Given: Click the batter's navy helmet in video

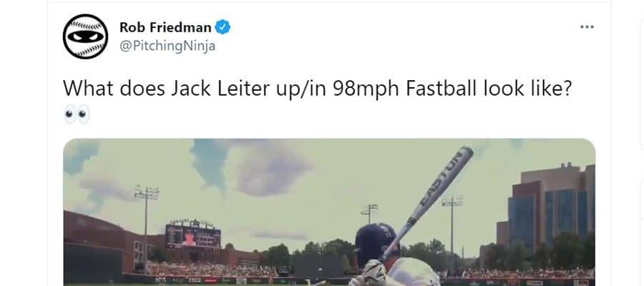Looking at the screenshot, I should coord(376,243).
